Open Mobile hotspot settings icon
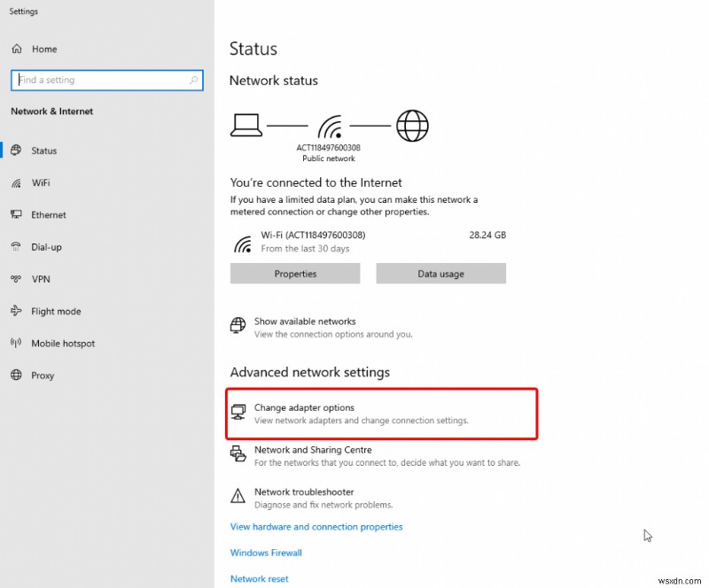Viewport: 709px width, 588px height. point(15,344)
